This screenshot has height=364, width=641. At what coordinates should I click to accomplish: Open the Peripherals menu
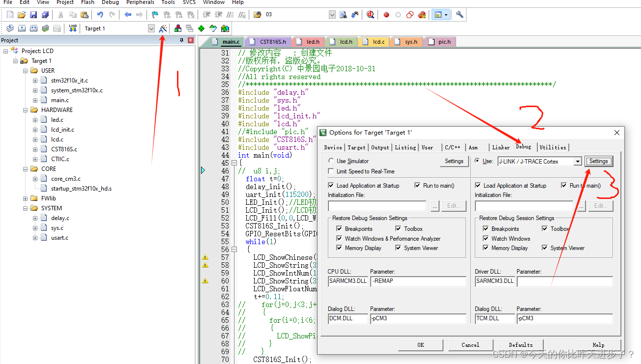tap(140, 2)
